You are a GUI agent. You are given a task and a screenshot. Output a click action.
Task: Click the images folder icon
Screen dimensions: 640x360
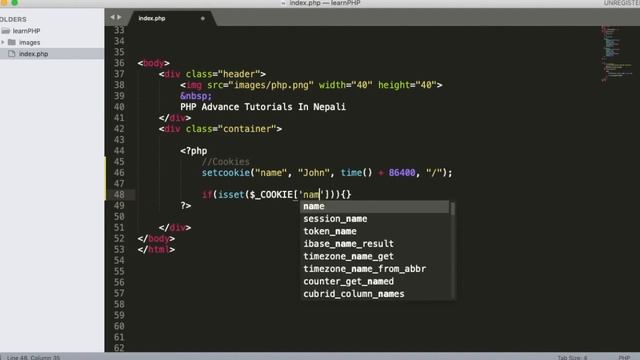pyautogui.click(x=12, y=42)
